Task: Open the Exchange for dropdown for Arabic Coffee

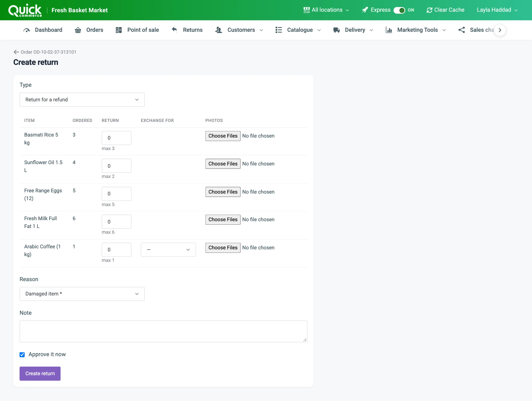Action: (x=168, y=250)
